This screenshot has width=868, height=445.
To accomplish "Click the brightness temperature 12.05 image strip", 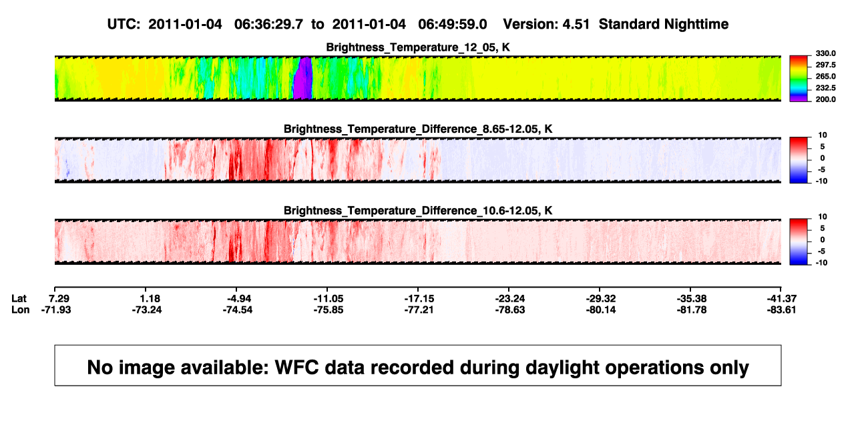I will [418, 78].
